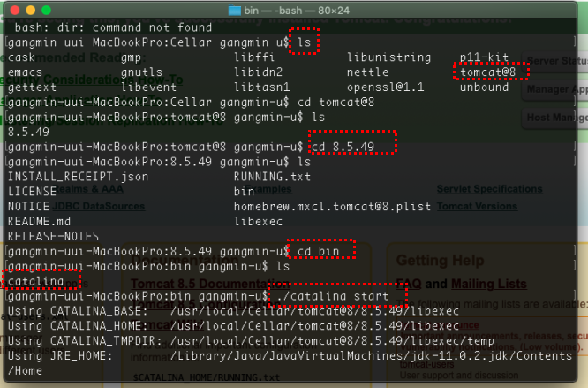Click the 'bin — -bash — 80×24' window title
Image resolution: width=588 pixels, height=388 pixels.
coord(297,11)
